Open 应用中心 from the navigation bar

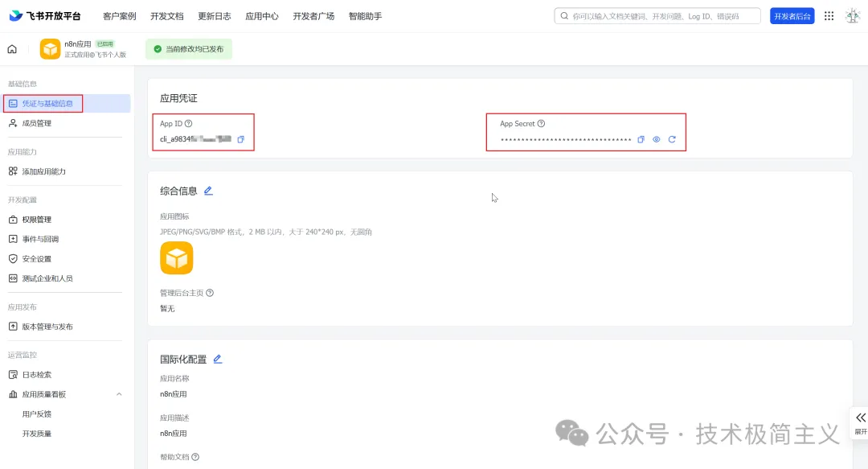click(261, 15)
